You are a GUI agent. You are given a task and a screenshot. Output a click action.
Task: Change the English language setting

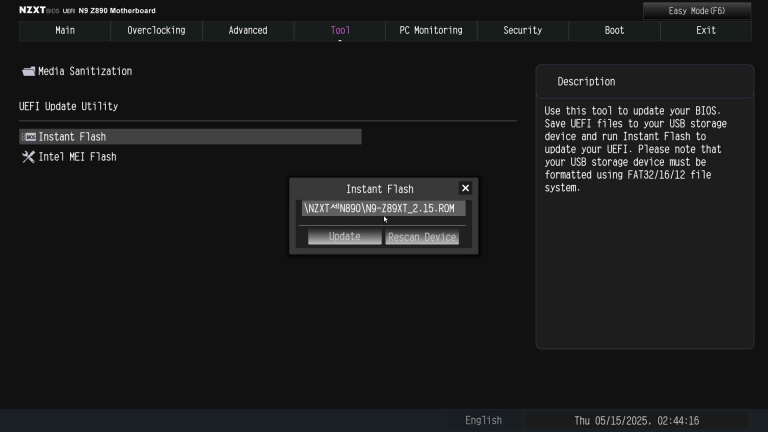pyautogui.click(x=483, y=421)
